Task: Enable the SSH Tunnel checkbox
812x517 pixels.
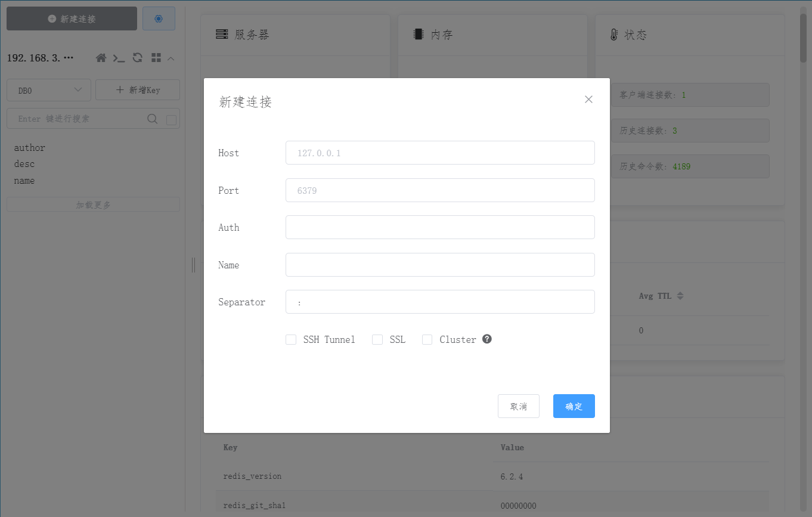Action: pyautogui.click(x=291, y=339)
